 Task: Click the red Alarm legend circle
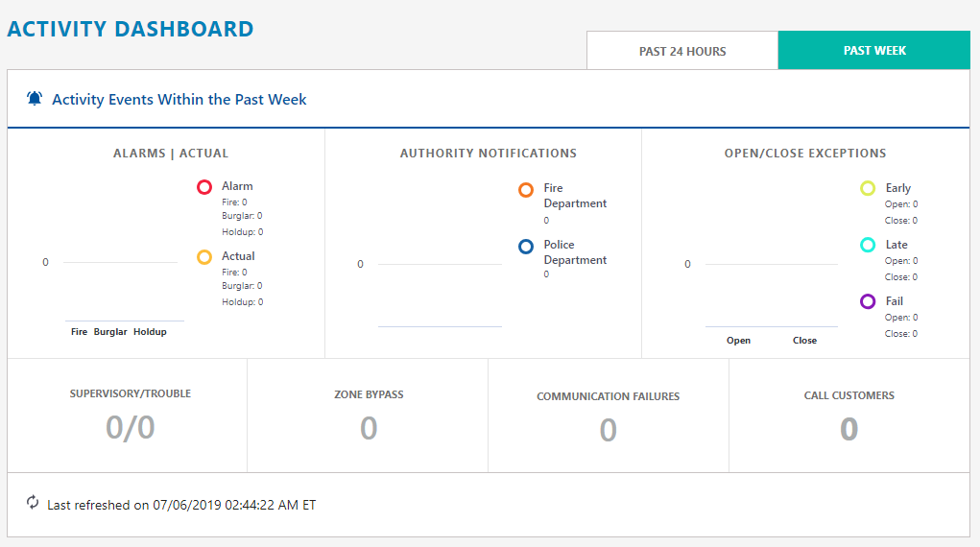click(204, 187)
